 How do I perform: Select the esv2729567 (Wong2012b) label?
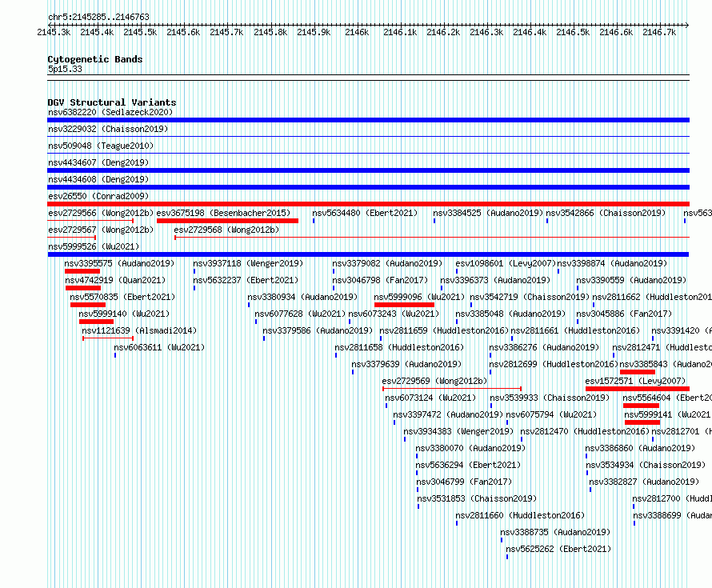[x=101, y=230]
